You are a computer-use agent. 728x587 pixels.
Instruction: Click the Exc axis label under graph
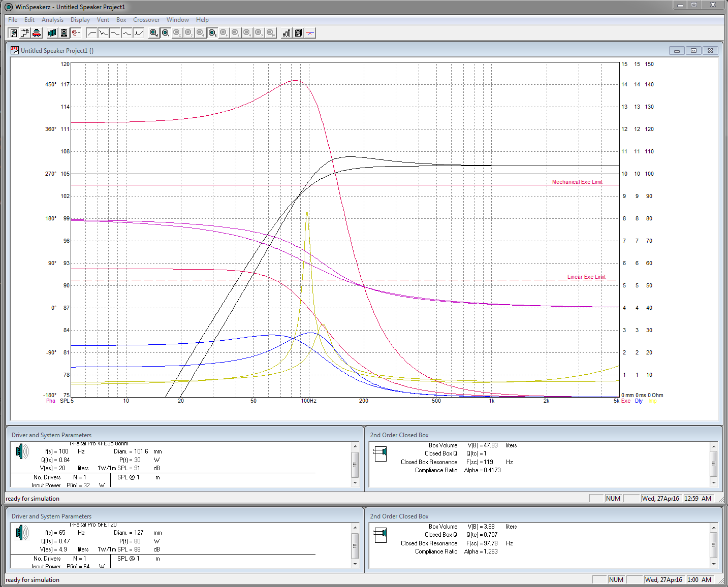tap(626, 401)
